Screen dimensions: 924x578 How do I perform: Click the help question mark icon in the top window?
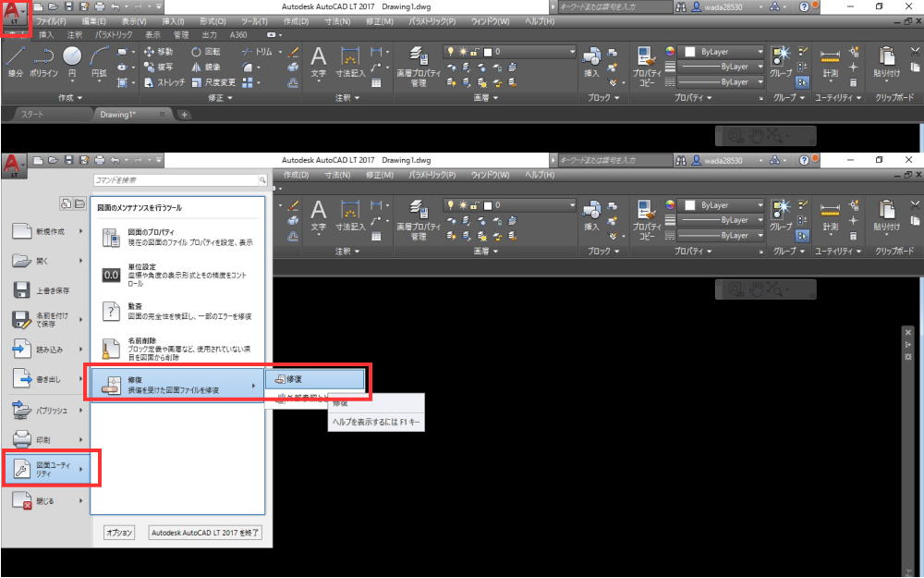coord(805,7)
